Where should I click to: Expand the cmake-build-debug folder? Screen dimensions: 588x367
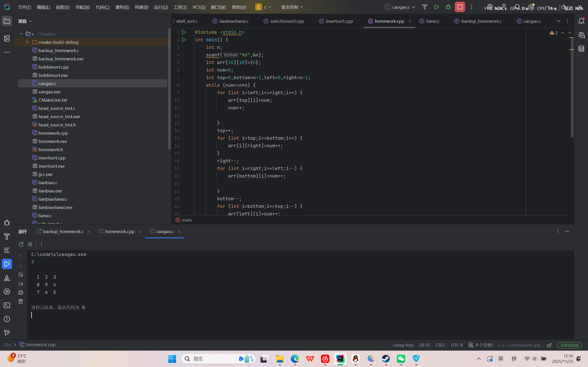(x=28, y=42)
